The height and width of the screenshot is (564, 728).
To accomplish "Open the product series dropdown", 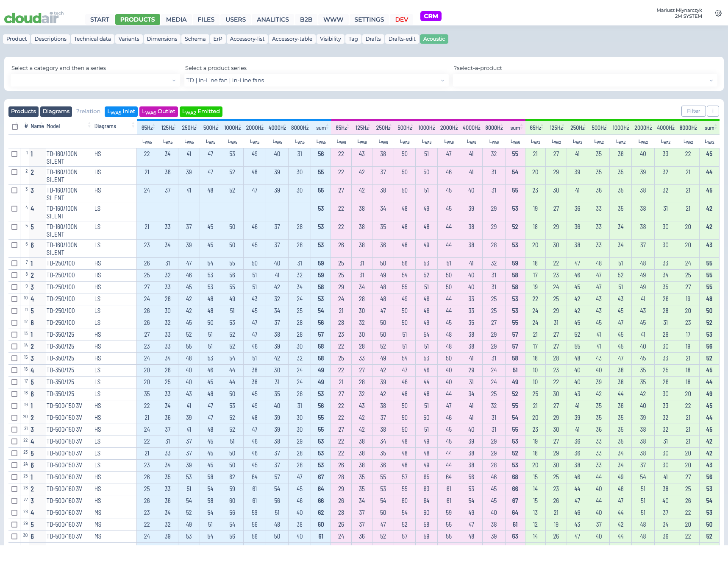I will coord(317,80).
